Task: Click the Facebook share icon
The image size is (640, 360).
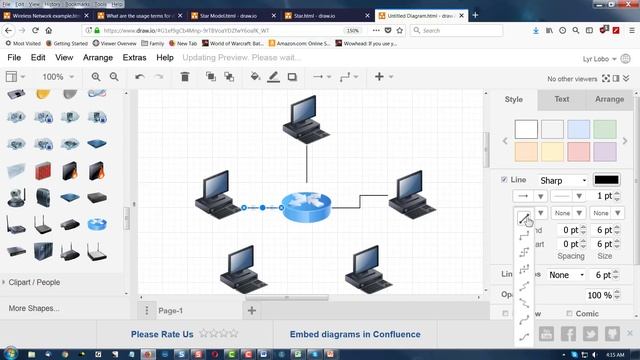Action: click(x=568, y=334)
